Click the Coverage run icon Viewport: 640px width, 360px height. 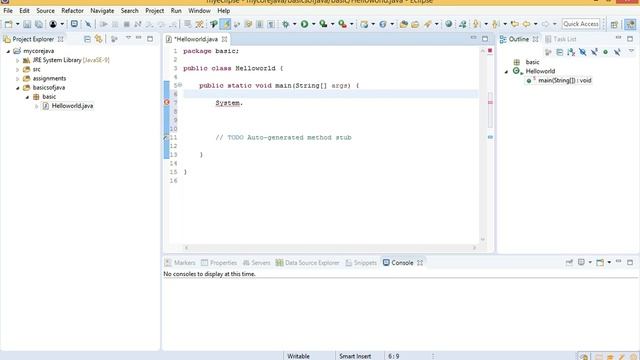tap(323, 24)
